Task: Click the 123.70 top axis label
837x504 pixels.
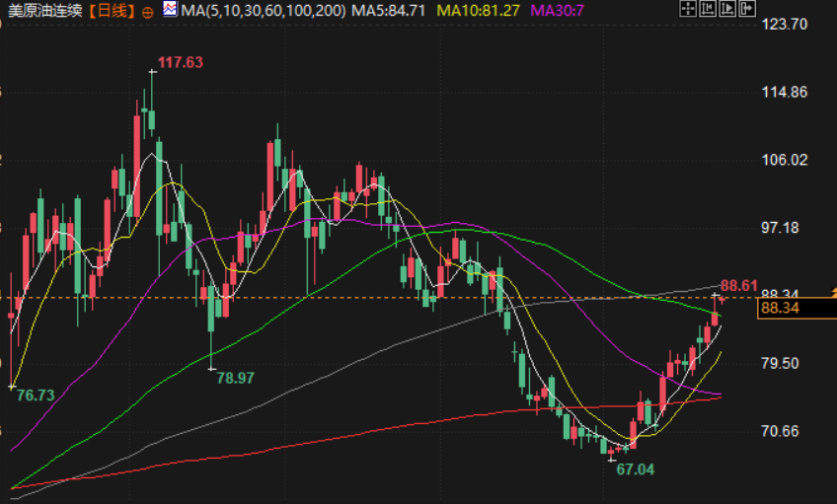Action: point(784,24)
